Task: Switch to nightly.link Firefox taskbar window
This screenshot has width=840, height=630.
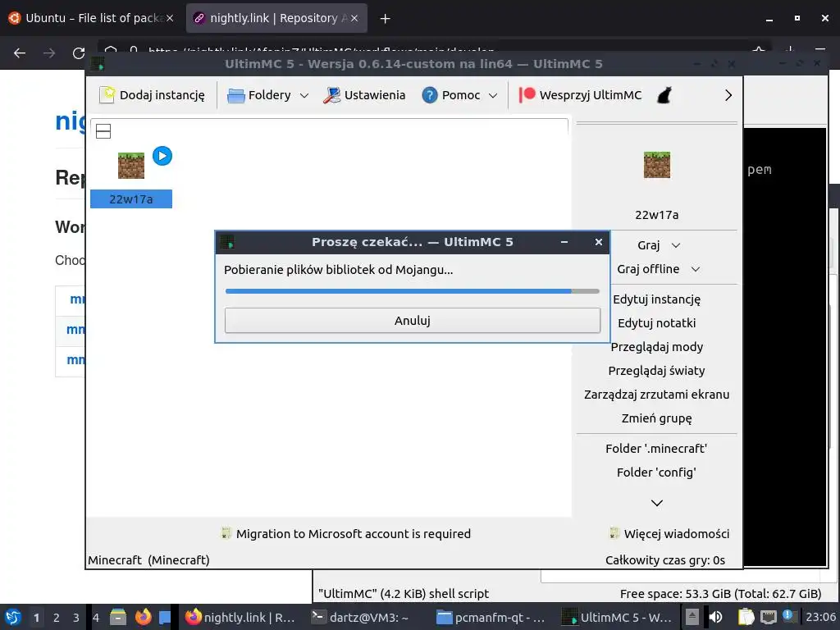Action: (240, 617)
